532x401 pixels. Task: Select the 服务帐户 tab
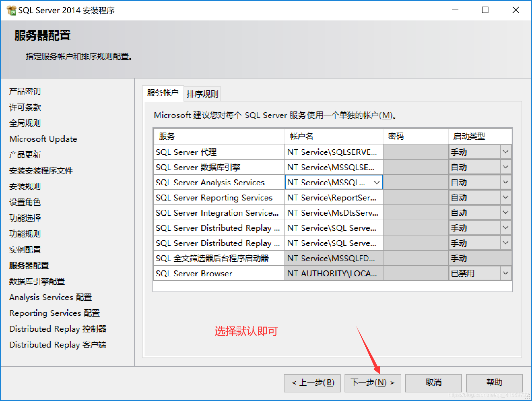click(163, 93)
